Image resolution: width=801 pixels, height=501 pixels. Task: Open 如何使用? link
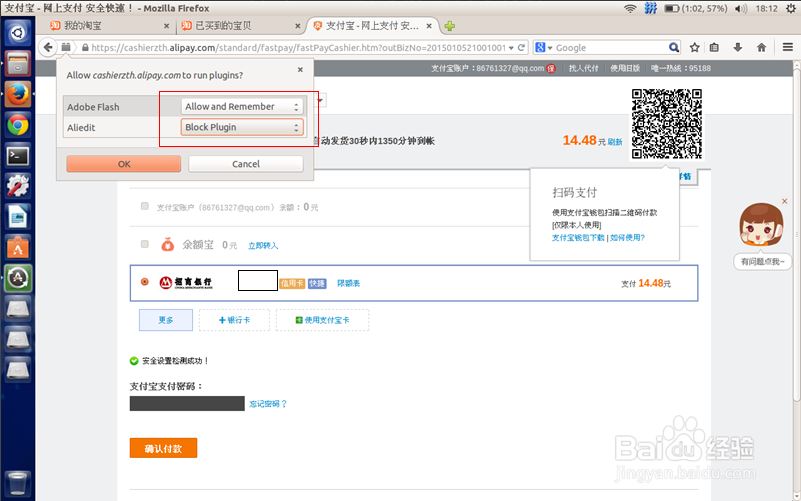coord(627,237)
